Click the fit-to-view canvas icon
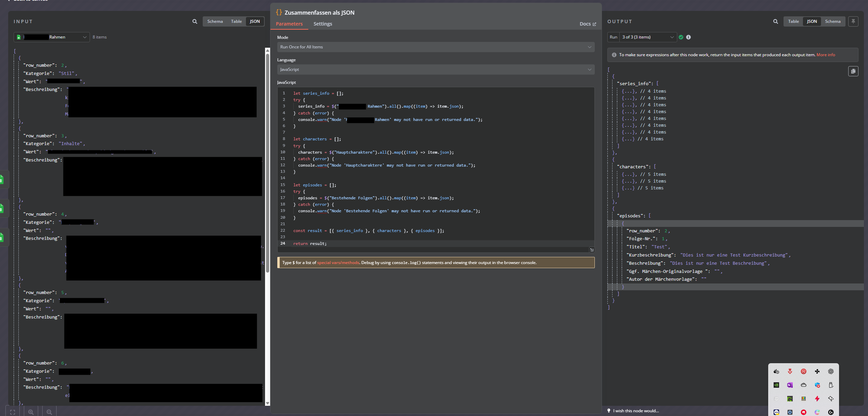Screen dimensions: 868x416 (x=13, y=412)
